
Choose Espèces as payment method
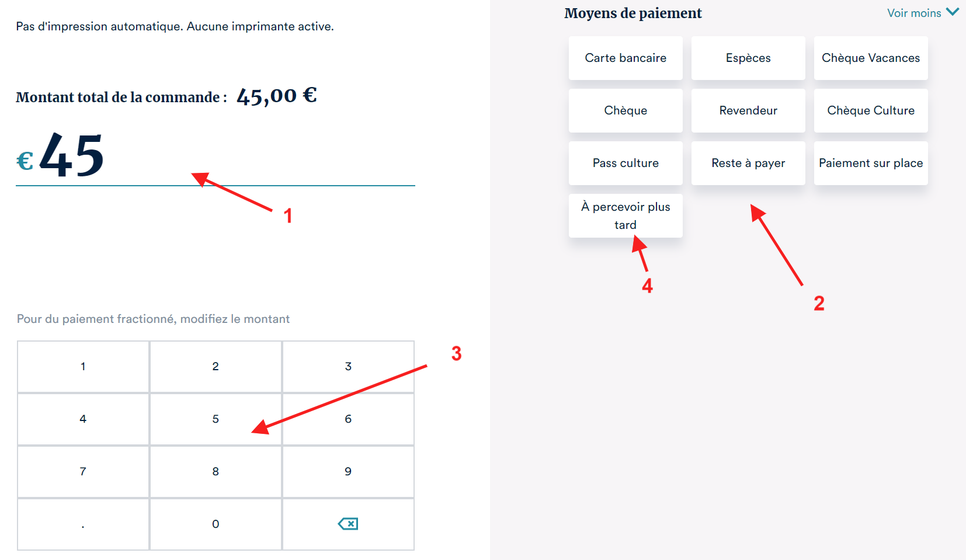tap(748, 58)
